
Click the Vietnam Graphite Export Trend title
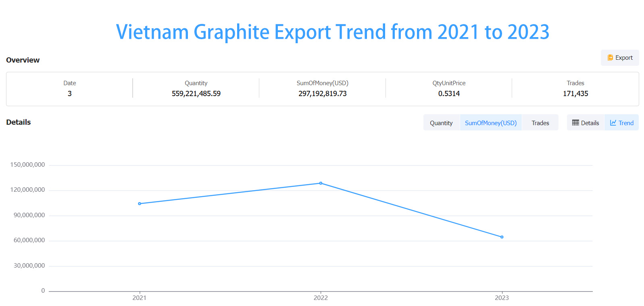point(333,32)
